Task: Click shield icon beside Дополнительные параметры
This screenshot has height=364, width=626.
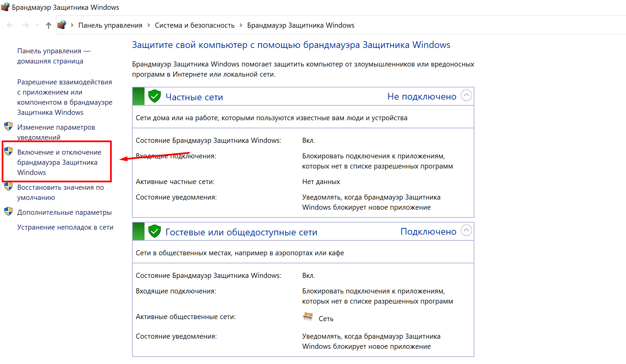Action: 8,212
